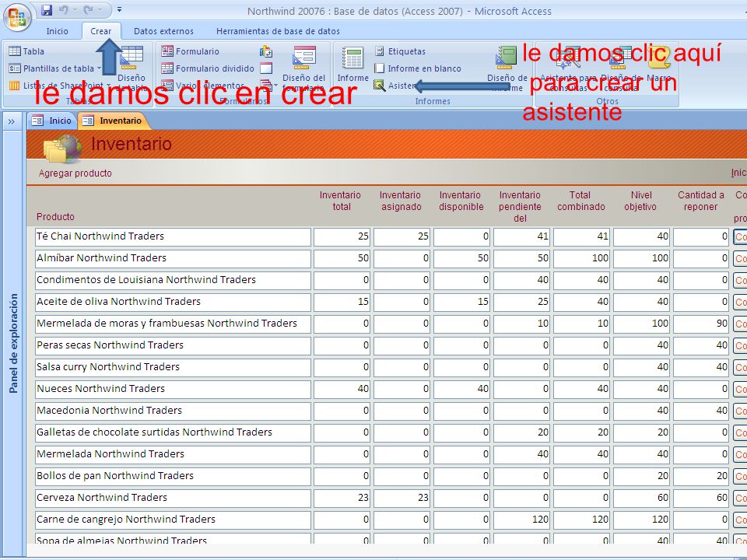The height and width of the screenshot is (560, 747).
Task: Select the Crear ribbon tab
Action: coord(101,31)
